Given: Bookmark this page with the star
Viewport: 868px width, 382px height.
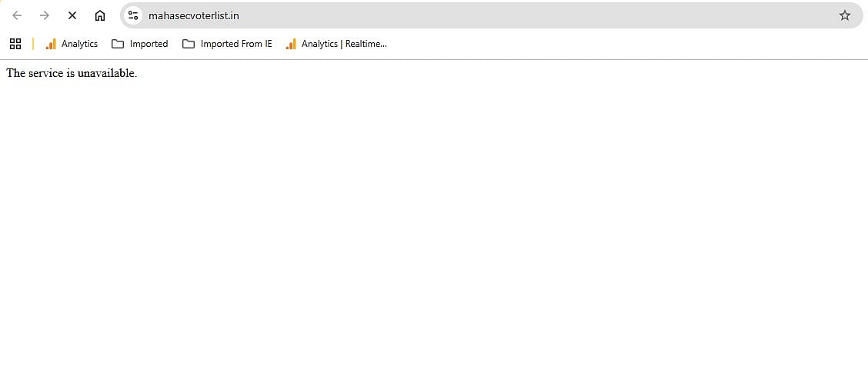Looking at the screenshot, I should tap(844, 15).
